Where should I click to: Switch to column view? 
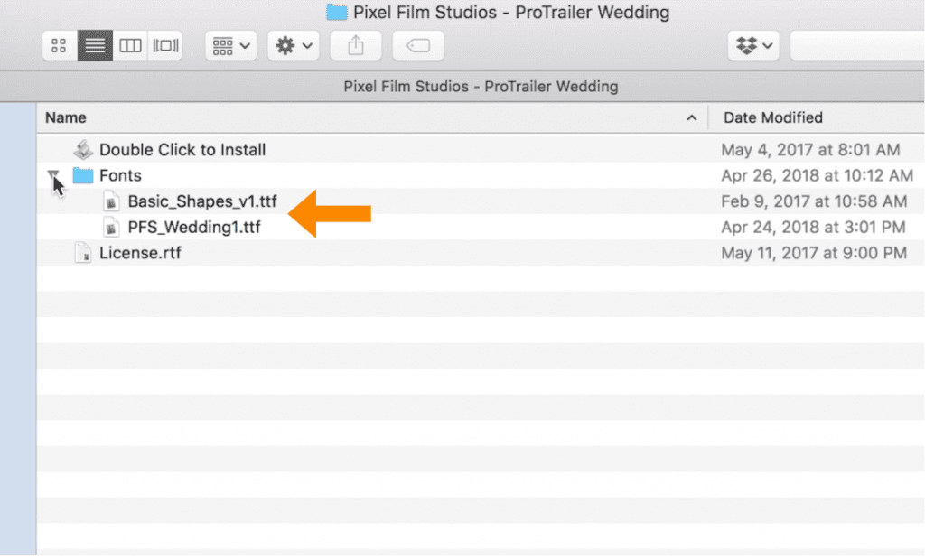click(x=130, y=45)
